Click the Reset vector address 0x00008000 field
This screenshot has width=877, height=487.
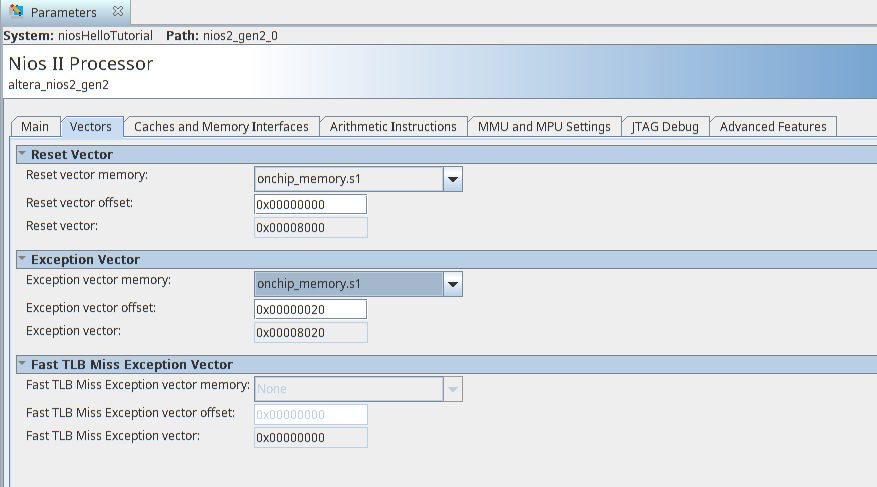click(310, 227)
